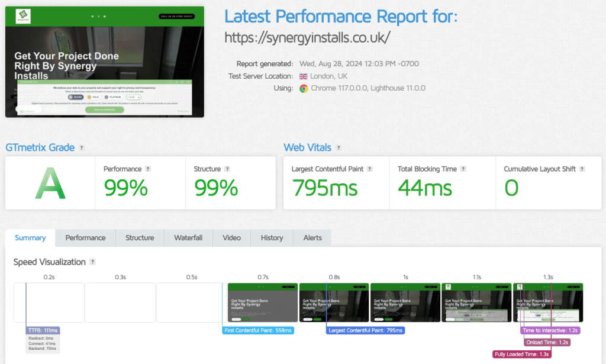
Task: Click the Backend: 70ms detail
Action: pyautogui.click(x=42, y=349)
